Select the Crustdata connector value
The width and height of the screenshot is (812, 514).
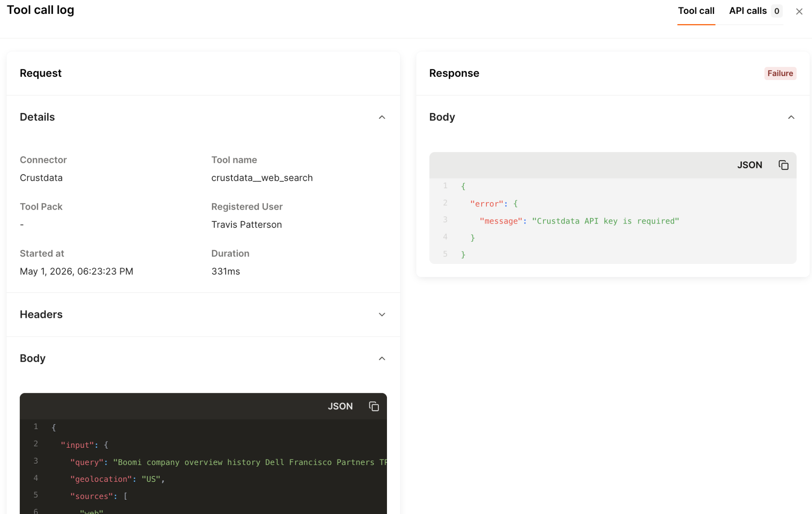pos(41,178)
